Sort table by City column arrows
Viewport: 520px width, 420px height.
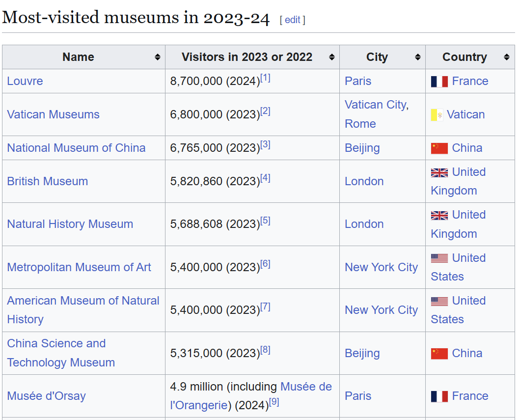click(x=418, y=57)
